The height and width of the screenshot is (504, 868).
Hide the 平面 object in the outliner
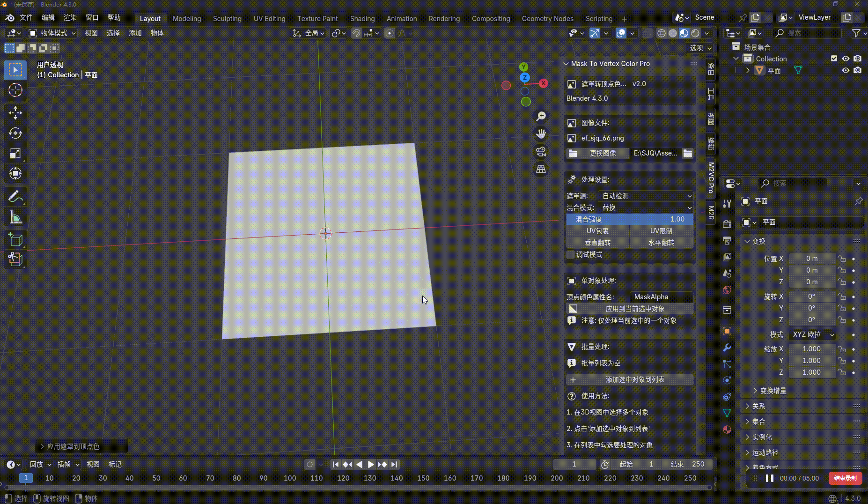846,70
